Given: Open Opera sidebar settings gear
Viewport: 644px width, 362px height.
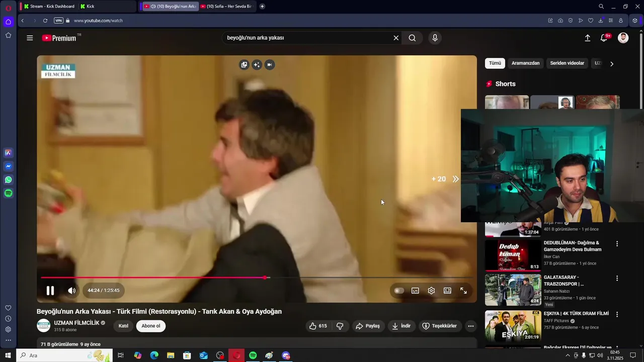Looking at the screenshot, I should (x=9, y=330).
